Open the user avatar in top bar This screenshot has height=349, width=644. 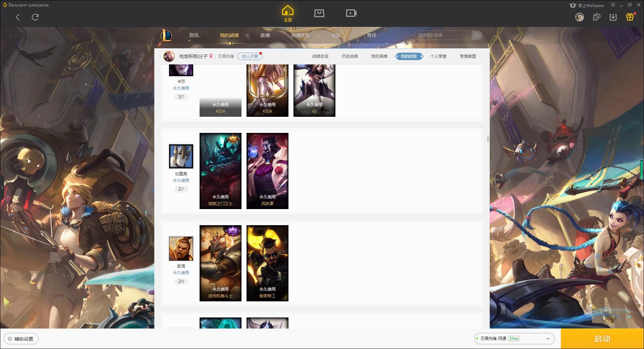pyautogui.click(x=579, y=17)
